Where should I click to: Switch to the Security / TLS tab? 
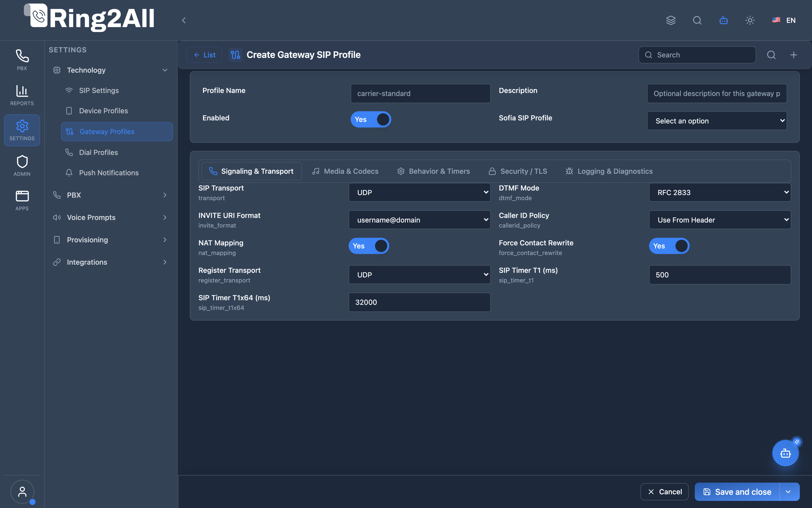pyautogui.click(x=518, y=171)
